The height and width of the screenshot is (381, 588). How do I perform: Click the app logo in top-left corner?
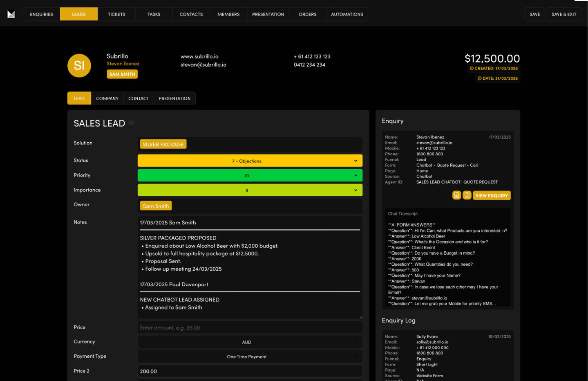(11, 14)
